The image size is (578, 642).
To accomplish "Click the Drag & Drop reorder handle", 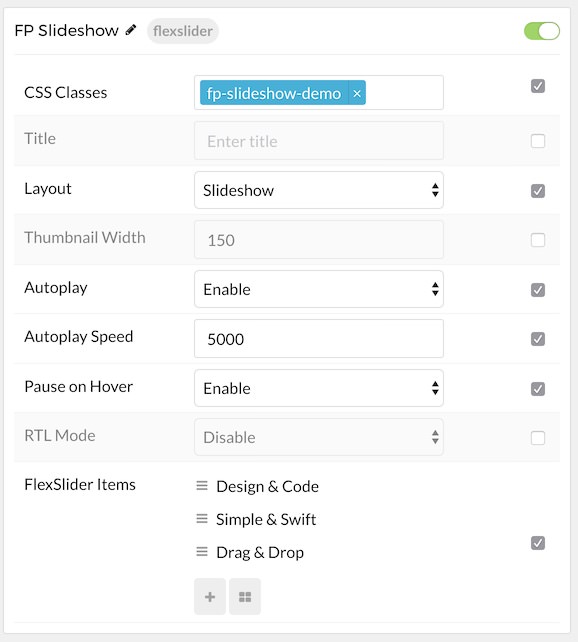I will [x=202, y=552].
